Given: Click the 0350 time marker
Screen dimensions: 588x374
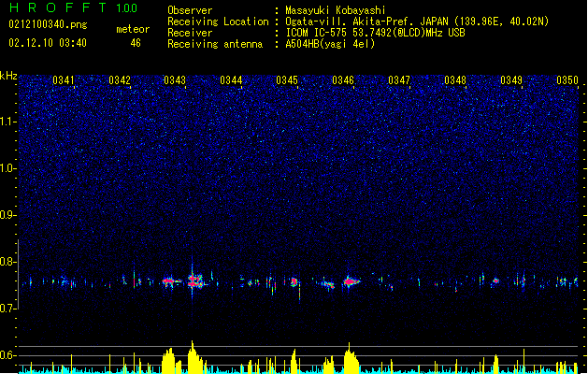Looking at the screenshot, I should 567,80.
